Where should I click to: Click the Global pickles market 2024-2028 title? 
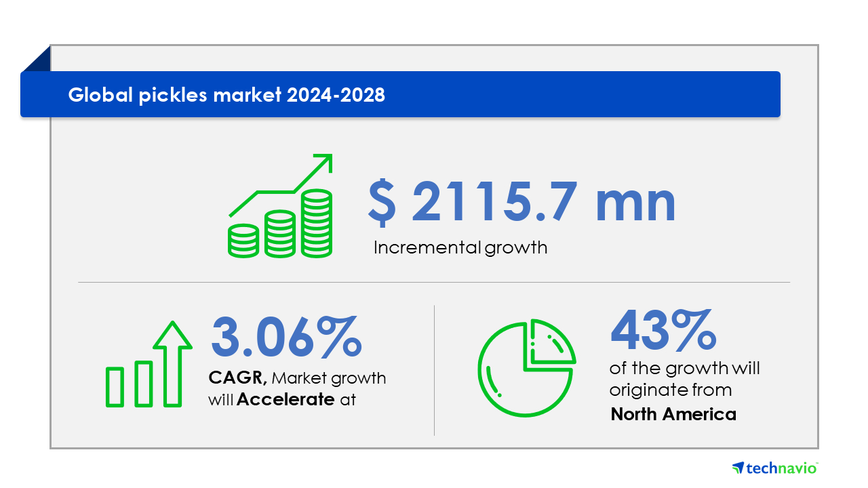pos(226,95)
